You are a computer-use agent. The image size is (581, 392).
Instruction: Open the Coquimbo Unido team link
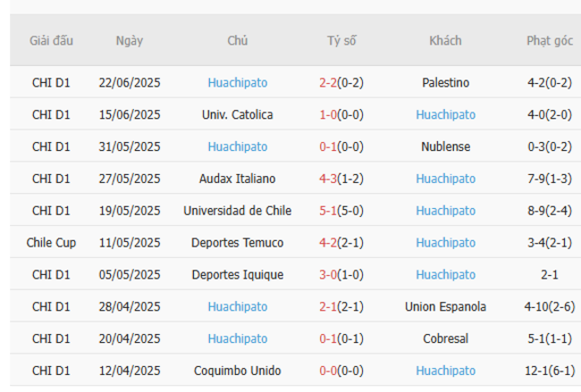click(238, 371)
